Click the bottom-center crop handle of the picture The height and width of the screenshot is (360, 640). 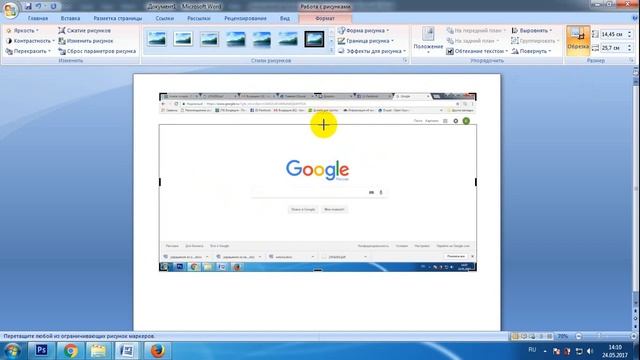(x=318, y=270)
